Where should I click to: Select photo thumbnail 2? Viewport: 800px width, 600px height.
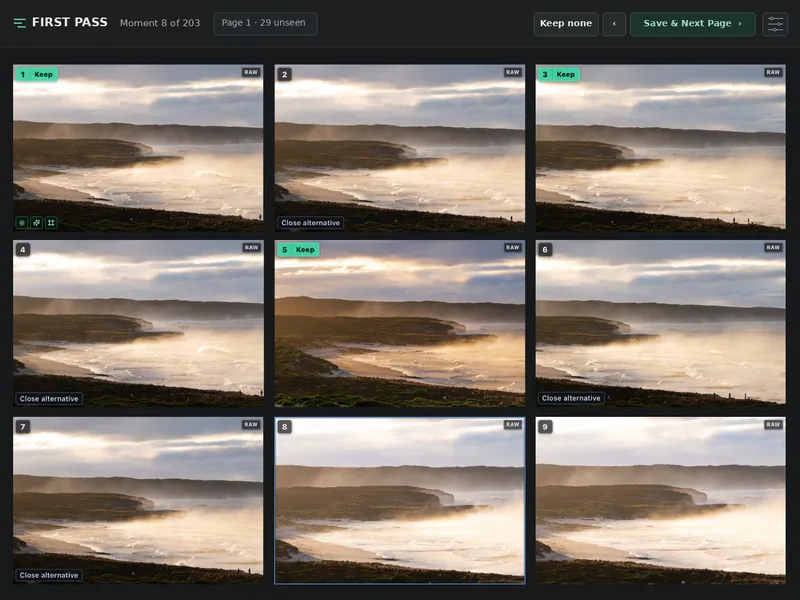tap(400, 148)
